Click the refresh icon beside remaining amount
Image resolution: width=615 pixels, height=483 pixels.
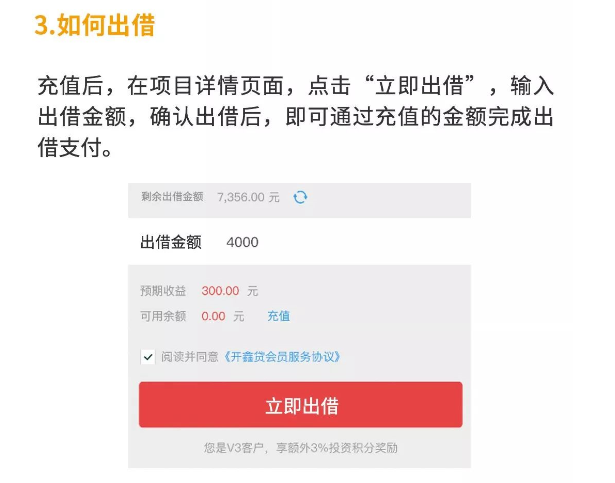300,197
